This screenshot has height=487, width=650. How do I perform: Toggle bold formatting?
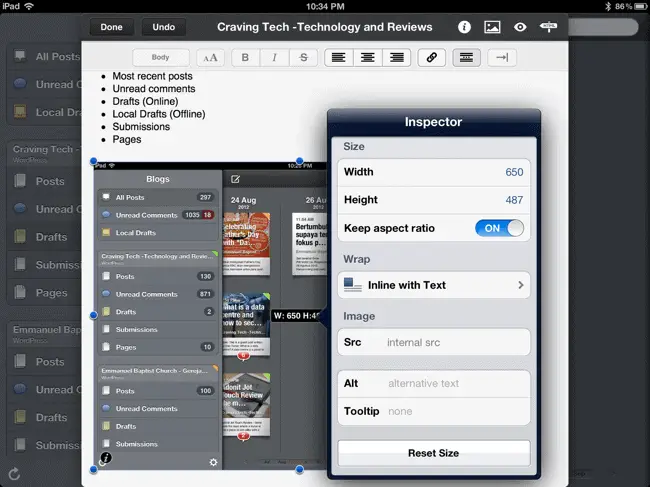tap(245, 58)
